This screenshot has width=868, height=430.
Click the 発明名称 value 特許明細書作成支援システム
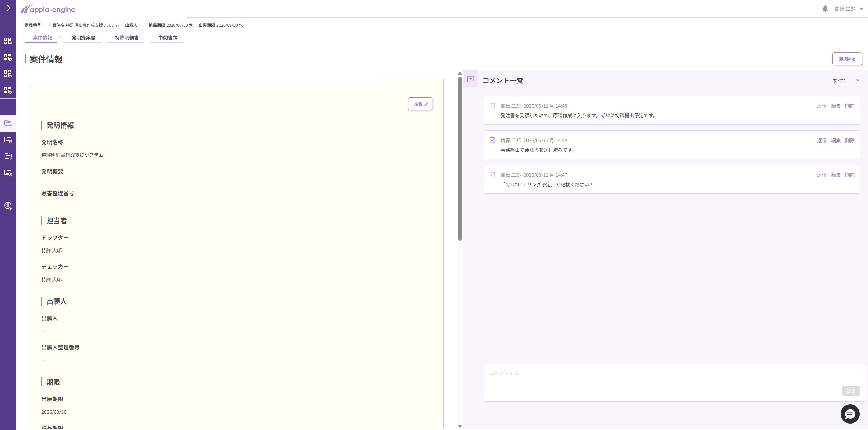pos(72,155)
